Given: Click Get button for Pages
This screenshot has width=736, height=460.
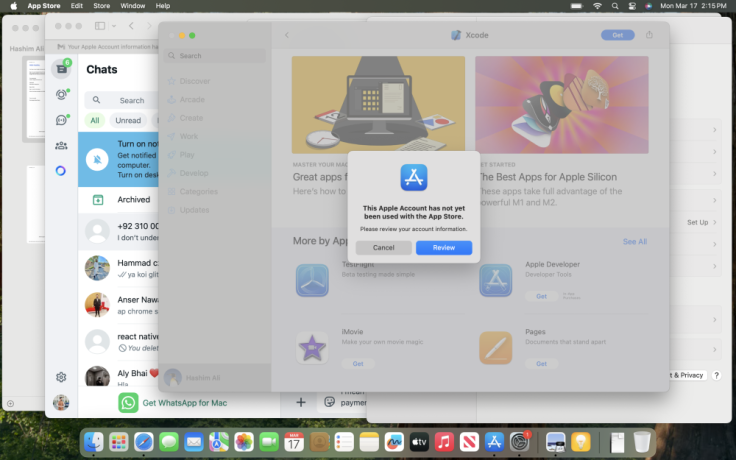Looking at the screenshot, I should pyautogui.click(x=541, y=364).
